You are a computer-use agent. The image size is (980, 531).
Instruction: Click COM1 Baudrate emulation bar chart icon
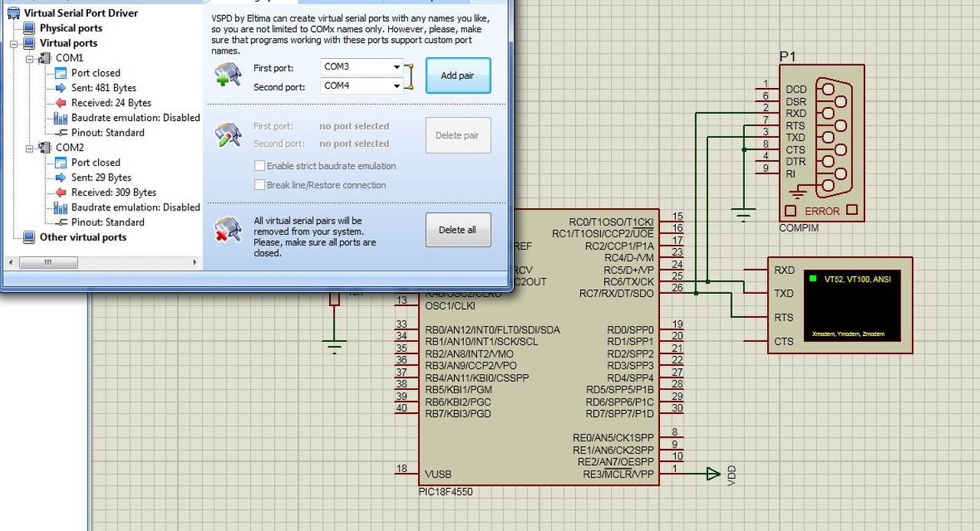(60, 118)
